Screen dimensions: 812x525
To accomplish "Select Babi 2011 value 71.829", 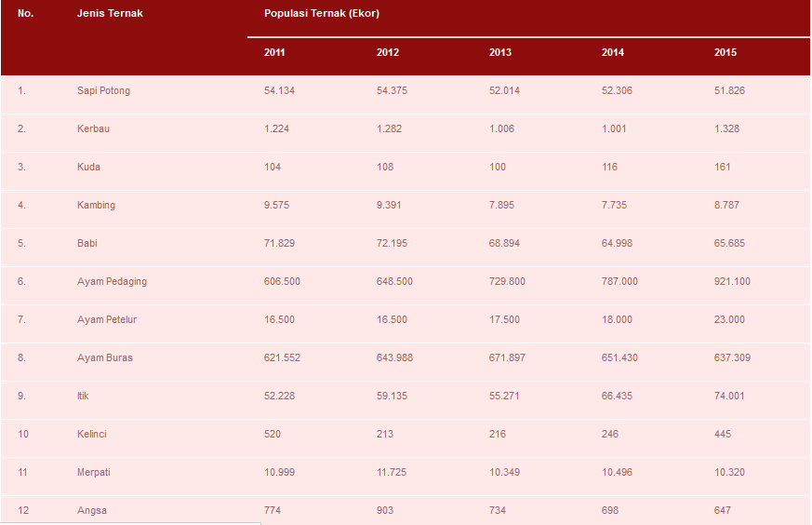I will coord(279,243).
